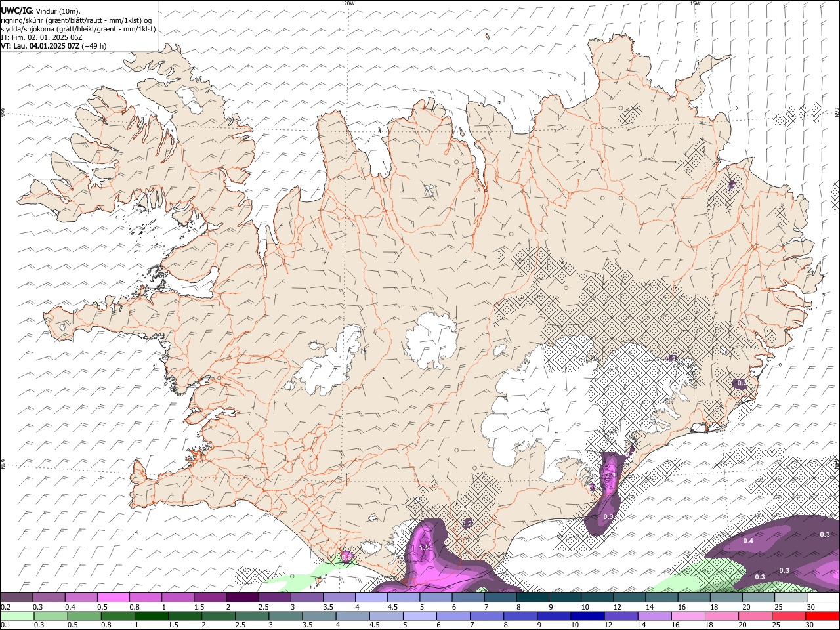This screenshot has width=840, height=630.
Task: Click the valid time "VT: Lau. 04.01.2025 07Z (+49 h)"
Action: click(x=54, y=46)
